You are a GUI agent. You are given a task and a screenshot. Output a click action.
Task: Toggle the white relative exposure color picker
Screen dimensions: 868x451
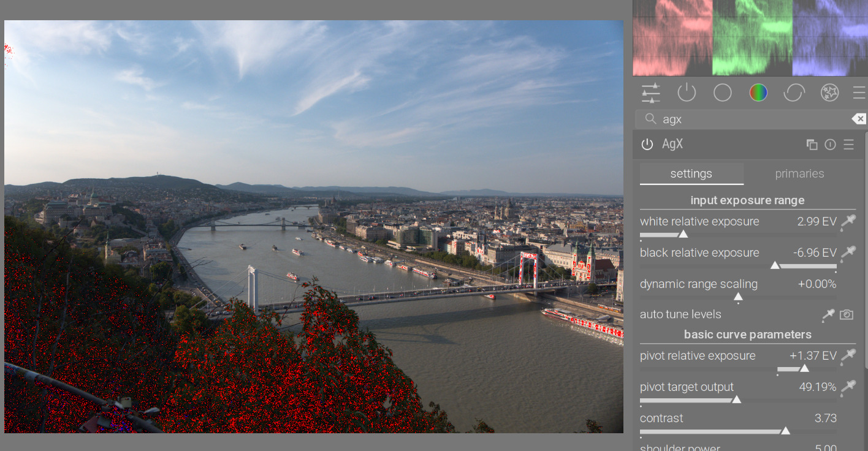click(x=848, y=222)
